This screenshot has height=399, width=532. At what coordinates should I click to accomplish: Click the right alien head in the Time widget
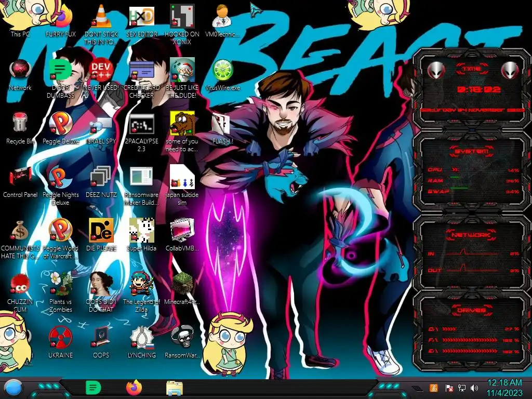(510, 70)
